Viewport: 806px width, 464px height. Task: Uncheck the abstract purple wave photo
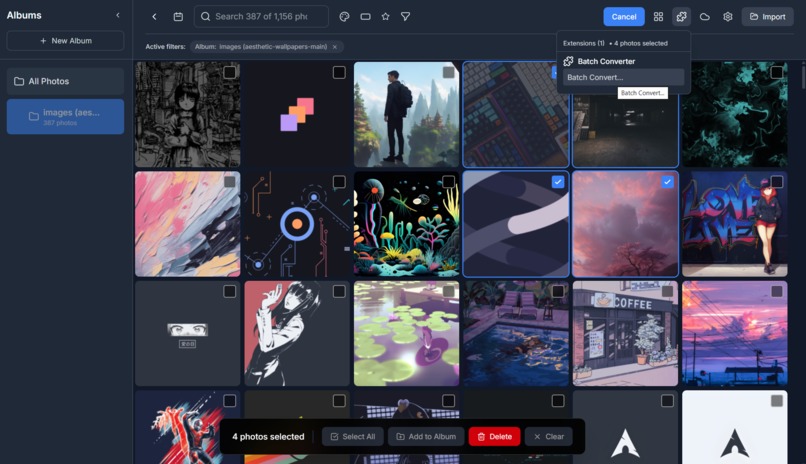(558, 182)
